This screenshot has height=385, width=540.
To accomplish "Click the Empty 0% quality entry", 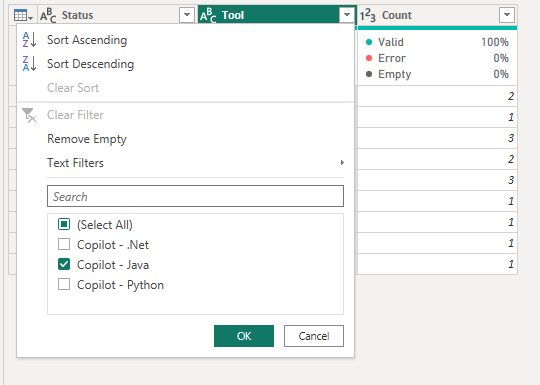I will click(x=437, y=74).
